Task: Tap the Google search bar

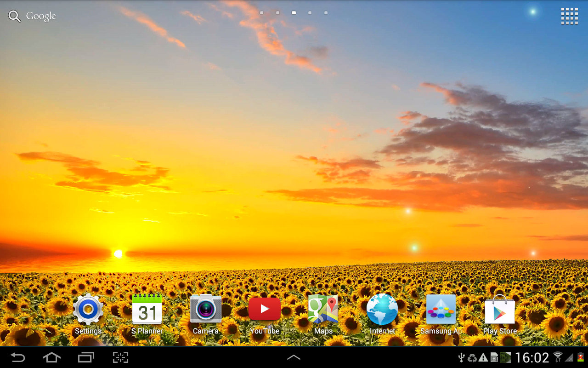Action: pyautogui.click(x=32, y=16)
